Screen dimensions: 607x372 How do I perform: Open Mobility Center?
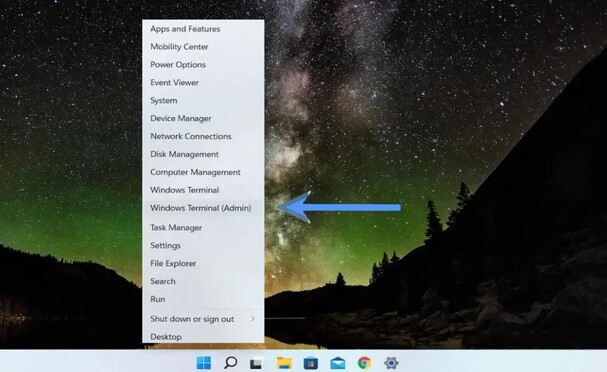(203, 47)
